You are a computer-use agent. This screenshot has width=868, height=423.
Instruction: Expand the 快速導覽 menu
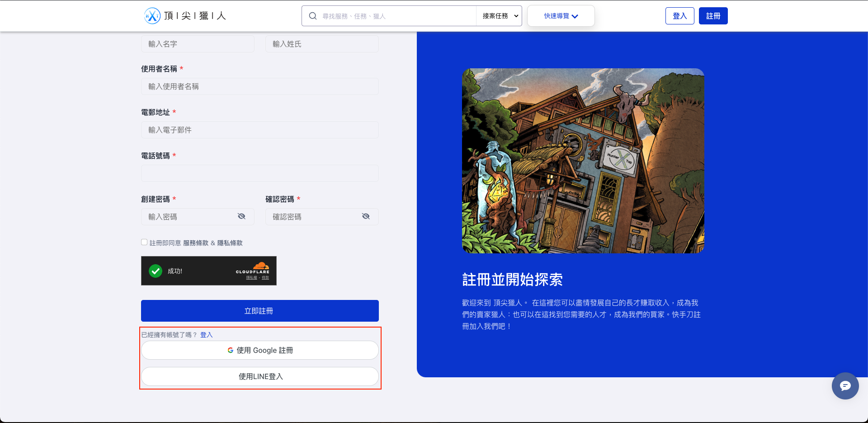561,15
